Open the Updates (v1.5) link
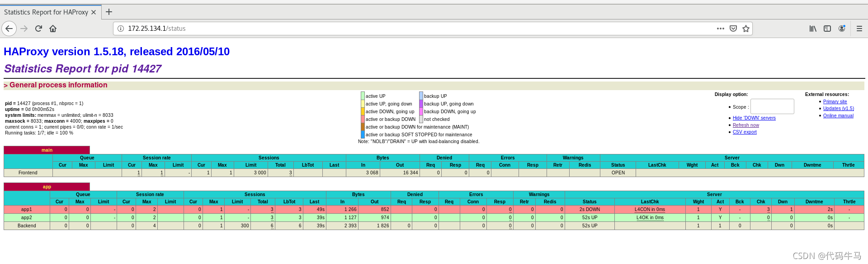The width and height of the screenshot is (868, 264). coord(839,109)
